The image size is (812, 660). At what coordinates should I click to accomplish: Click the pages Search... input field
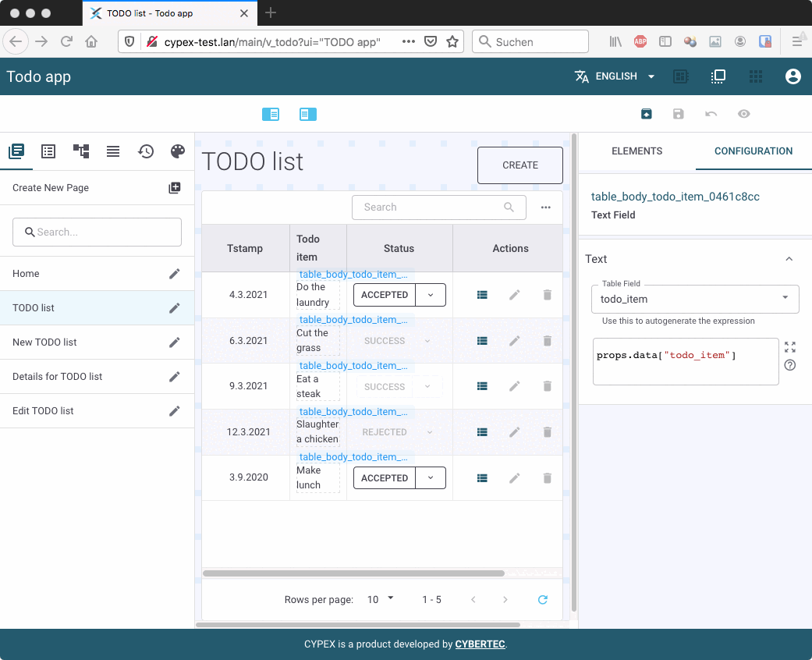pyautogui.click(x=97, y=232)
